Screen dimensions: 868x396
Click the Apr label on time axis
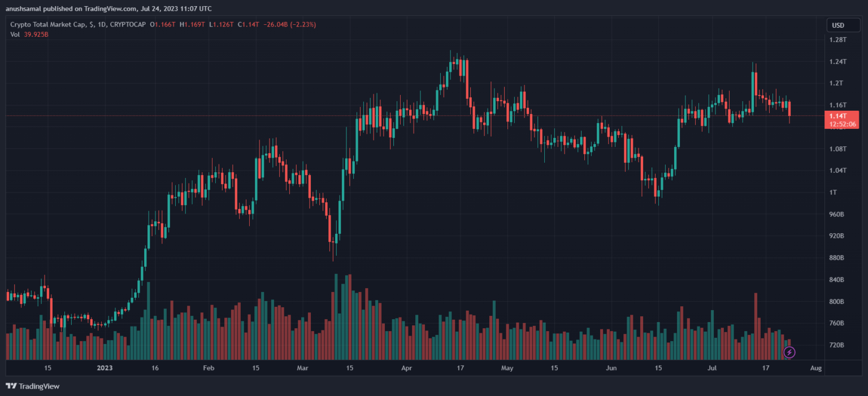pyautogui.click(x=407, y=368)
